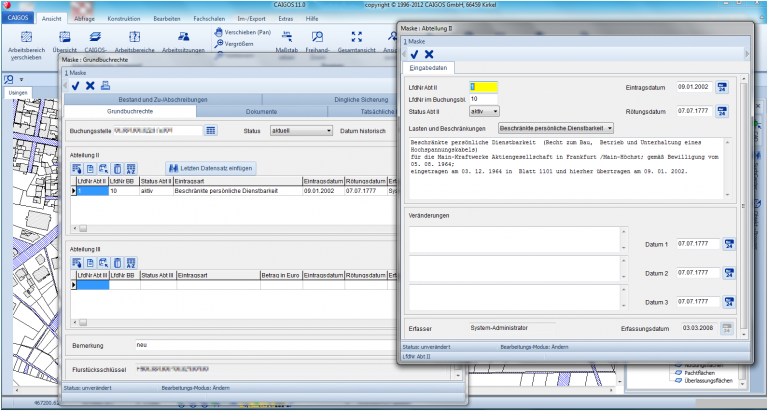Click Letzten Datensatz einfügen button

pos(211,168)
